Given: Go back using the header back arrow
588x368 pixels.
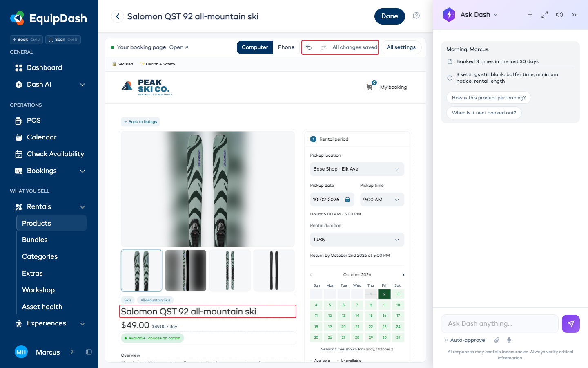Looking at the screenshot, I should 118,16.
